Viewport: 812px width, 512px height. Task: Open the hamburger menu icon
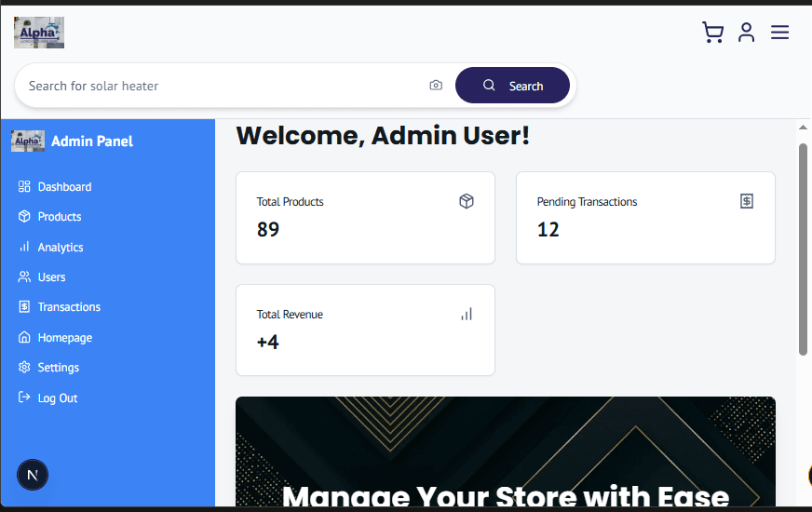(x=779, y=32)
